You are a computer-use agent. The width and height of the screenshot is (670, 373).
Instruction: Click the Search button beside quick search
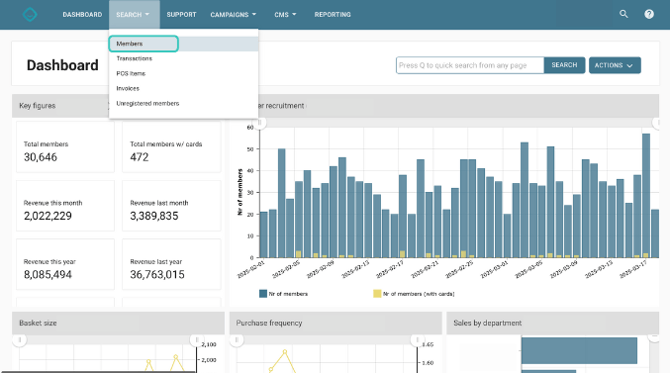click(564, 65)
